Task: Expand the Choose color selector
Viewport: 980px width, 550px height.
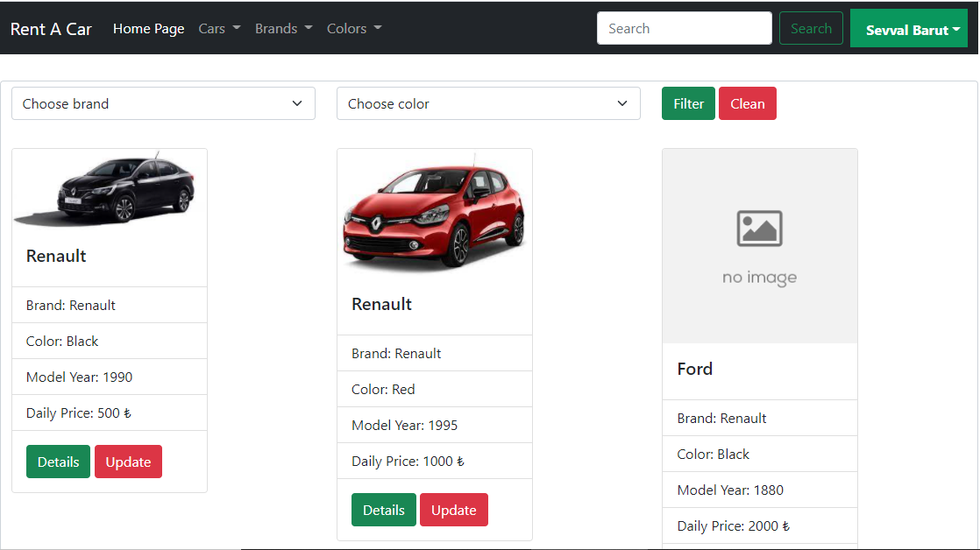Action: point(488,103)
